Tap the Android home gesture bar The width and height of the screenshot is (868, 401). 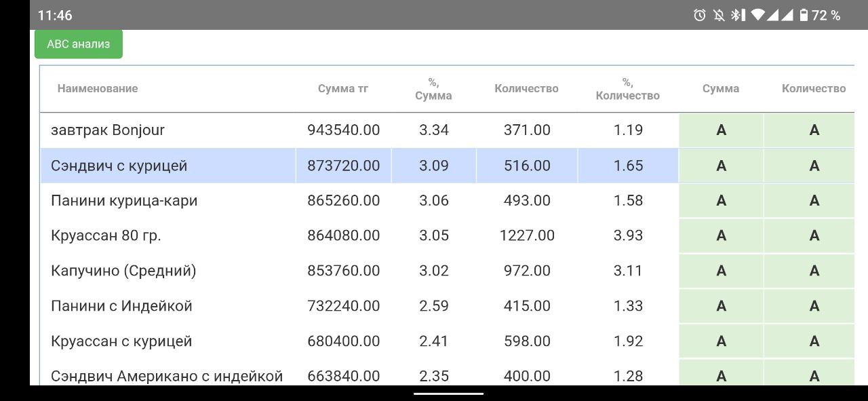(448, 393)
